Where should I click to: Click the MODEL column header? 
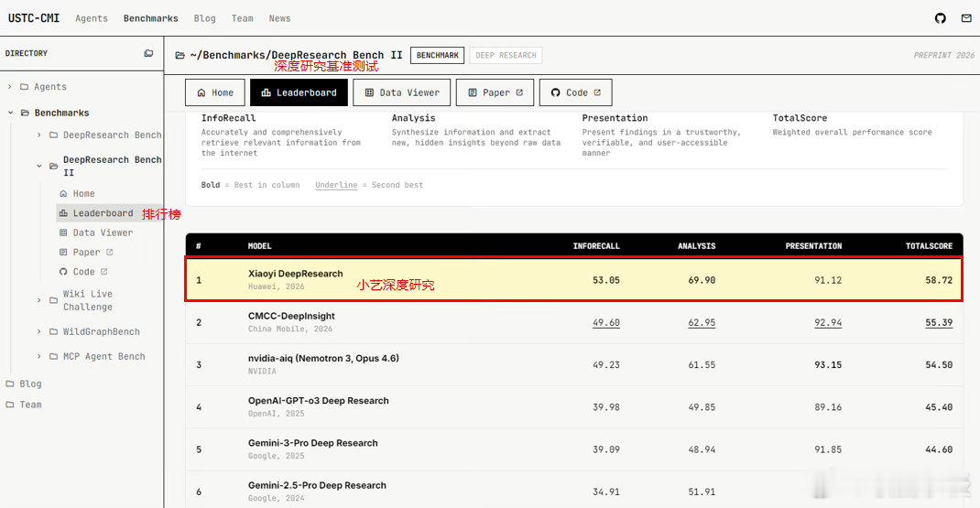coord(259,246)
